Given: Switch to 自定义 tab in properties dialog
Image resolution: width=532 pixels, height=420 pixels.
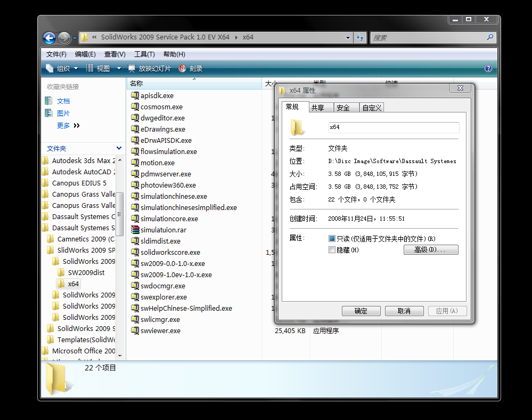Looking at the screenshot, I should point(372,108).
